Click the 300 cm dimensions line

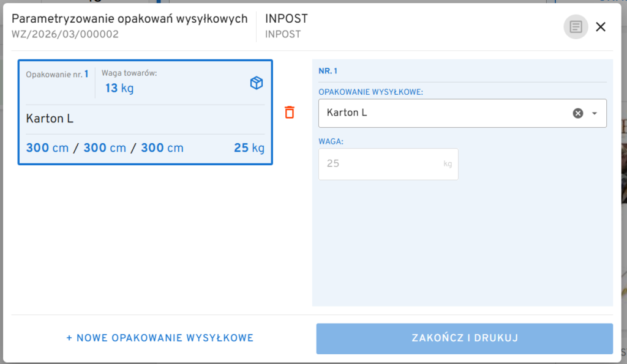pos(105,148)
